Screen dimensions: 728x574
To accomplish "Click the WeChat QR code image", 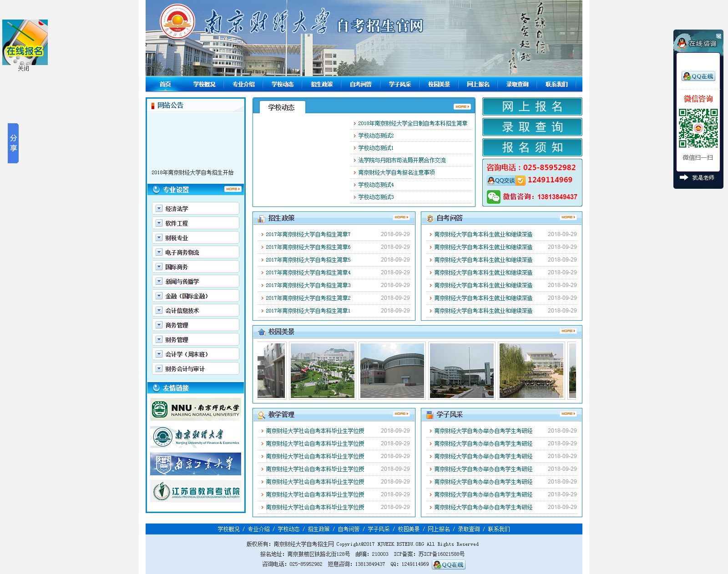I will tap(698, 128).
